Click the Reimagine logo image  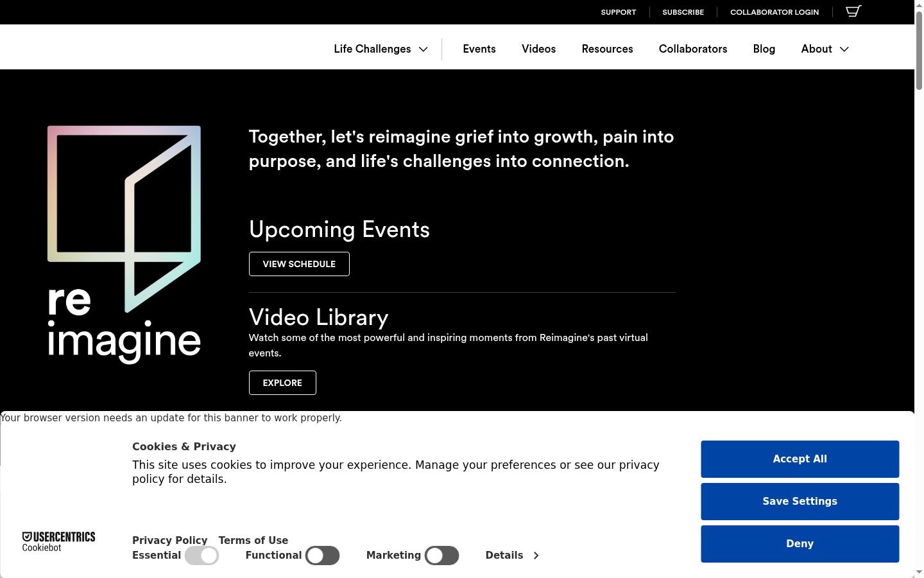click(124, 245)
